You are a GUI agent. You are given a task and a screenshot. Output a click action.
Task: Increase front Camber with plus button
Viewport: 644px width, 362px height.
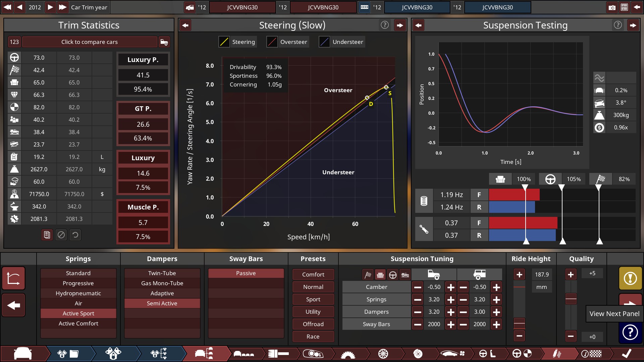click(451, 287)
